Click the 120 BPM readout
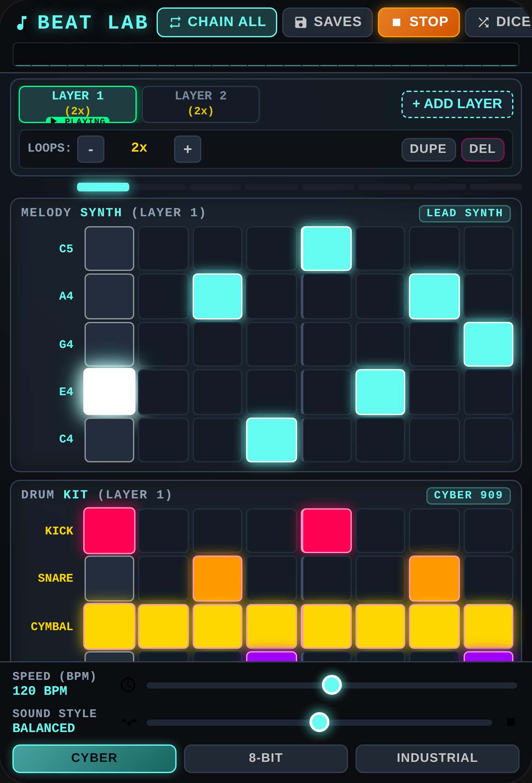Image resolution: width=532 pixels, height=783 pixels. pos(40,691)
